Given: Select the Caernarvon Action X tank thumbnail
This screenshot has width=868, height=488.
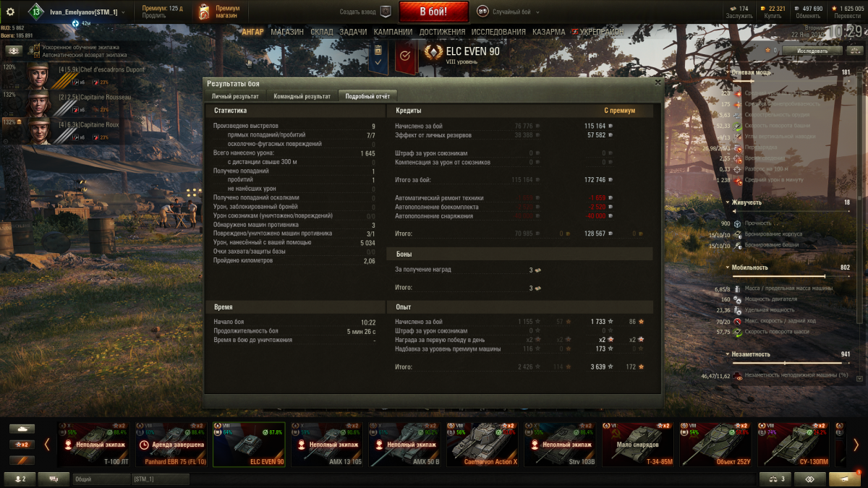Looking at the screenshot, I should (x=486, y=444).
